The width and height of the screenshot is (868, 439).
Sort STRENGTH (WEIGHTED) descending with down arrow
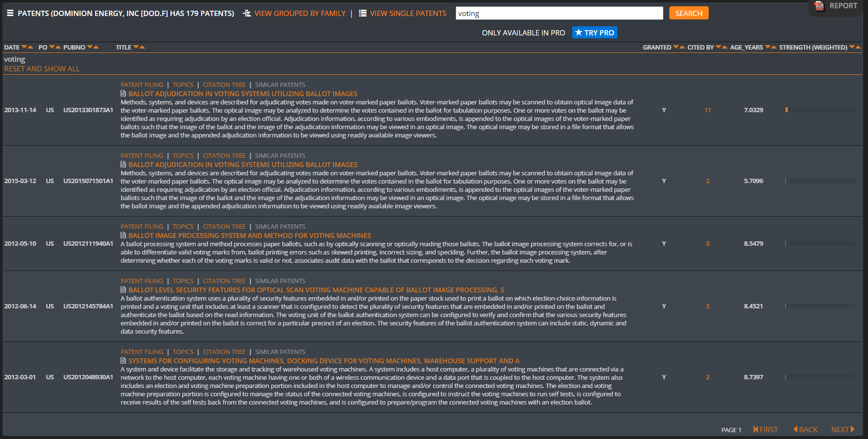pos(852,47)
